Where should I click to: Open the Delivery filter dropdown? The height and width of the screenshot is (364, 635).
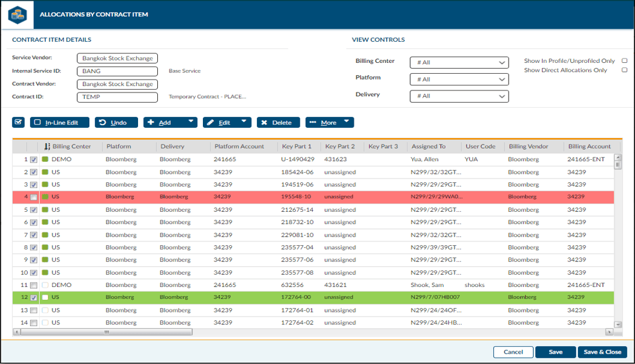459,96
